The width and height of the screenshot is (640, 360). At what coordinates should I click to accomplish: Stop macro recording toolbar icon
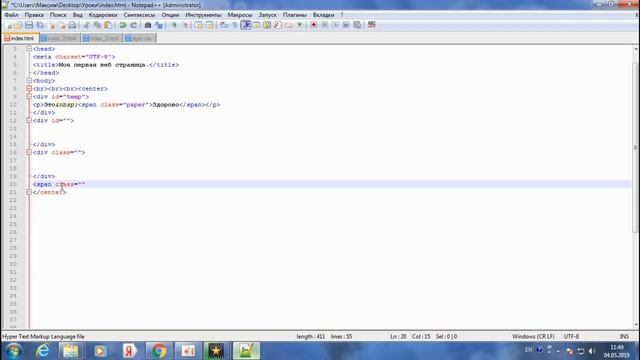(324, 25)
